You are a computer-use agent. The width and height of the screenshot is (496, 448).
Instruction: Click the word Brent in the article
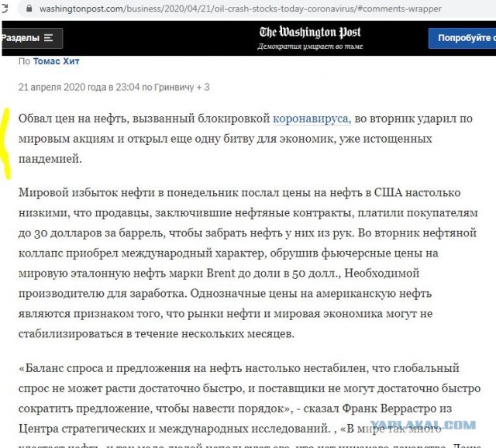pos(221,273)
